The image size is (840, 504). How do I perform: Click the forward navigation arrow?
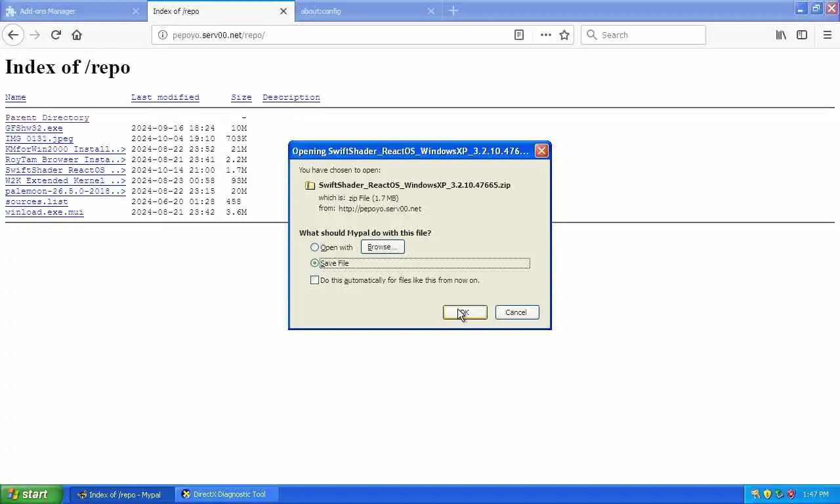[x=35, y=35]
